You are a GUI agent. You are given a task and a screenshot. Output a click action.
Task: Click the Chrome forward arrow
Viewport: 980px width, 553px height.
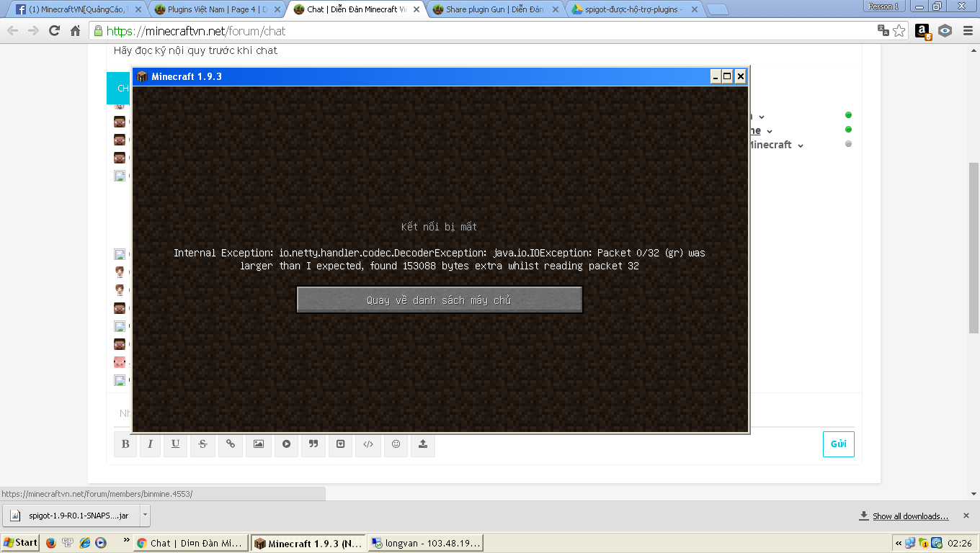[34, 31]
